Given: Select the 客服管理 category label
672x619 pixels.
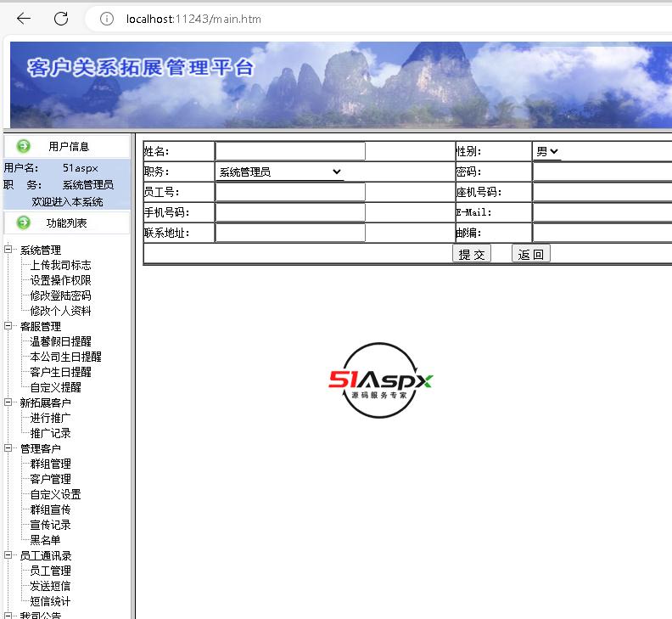Looking at the screenshot, I should (x=40, y=326).
